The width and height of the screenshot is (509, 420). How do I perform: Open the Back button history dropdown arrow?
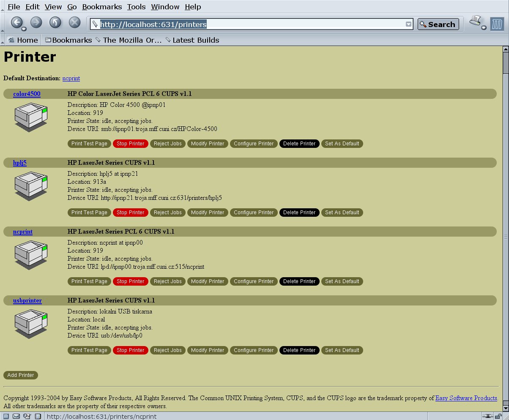[24, 29]
